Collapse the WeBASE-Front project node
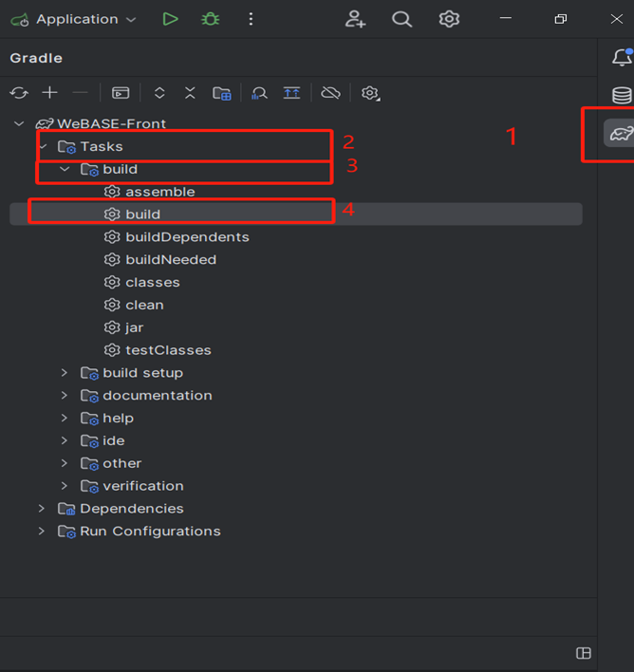Screen dimensions: 634x672 pyautogui.click(x=19, y=123)
